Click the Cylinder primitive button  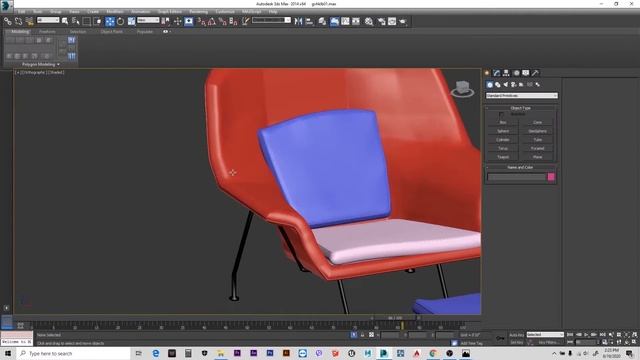pyautogui.click(x=503, y=140)
